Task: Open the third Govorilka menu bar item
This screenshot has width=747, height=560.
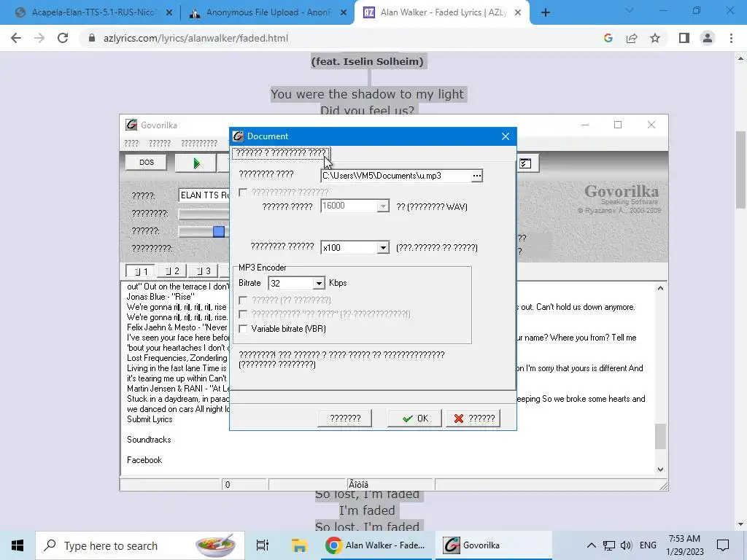Action: (199, 144)
